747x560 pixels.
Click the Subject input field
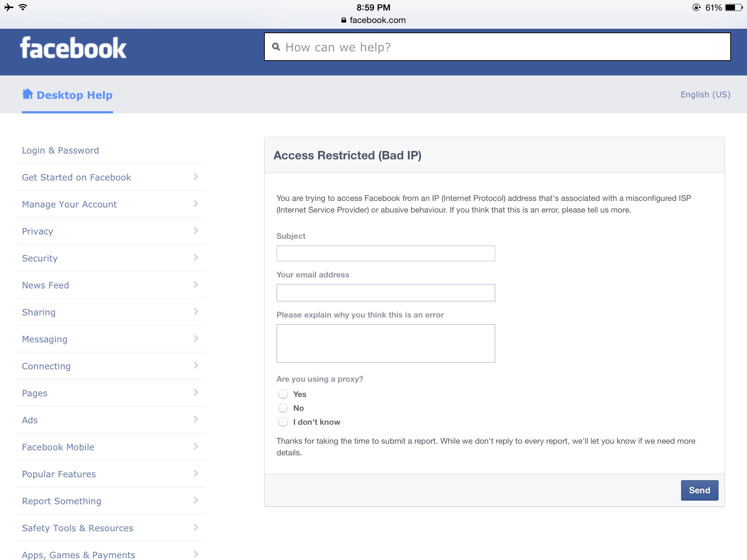click(386, 253)
